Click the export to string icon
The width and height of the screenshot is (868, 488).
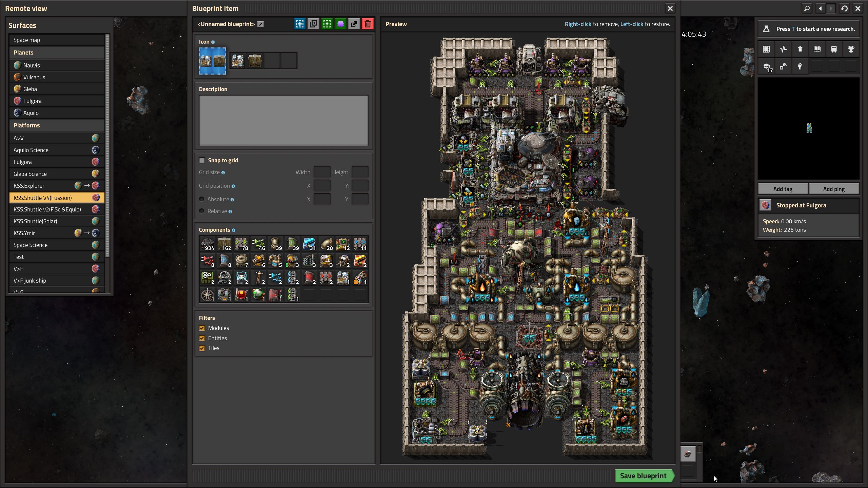354,24
